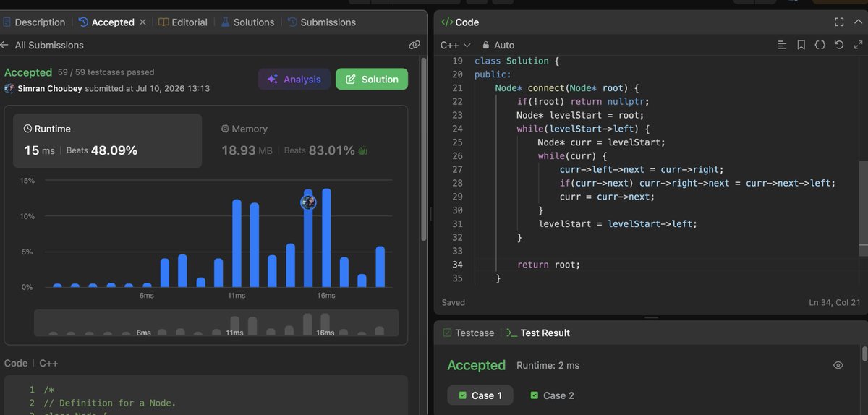Click line 23 'Node* levelStart = root;'
This screenshot has width=868, height=415.
pos(579,116)
